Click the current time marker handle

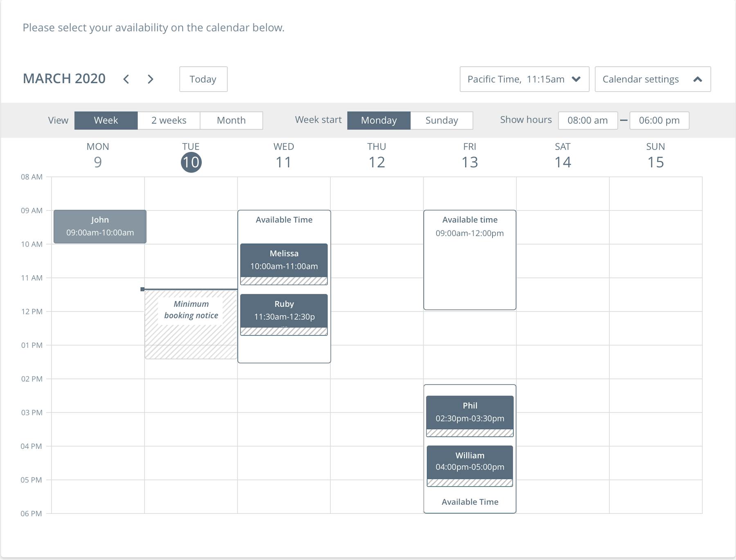coord(142,289)
